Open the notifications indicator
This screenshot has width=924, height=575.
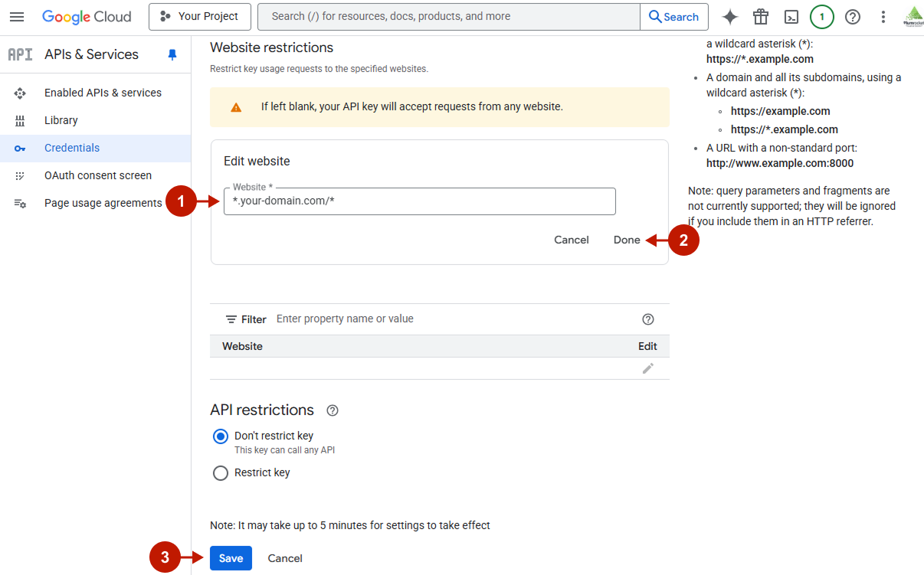click(x=821, y=16)
